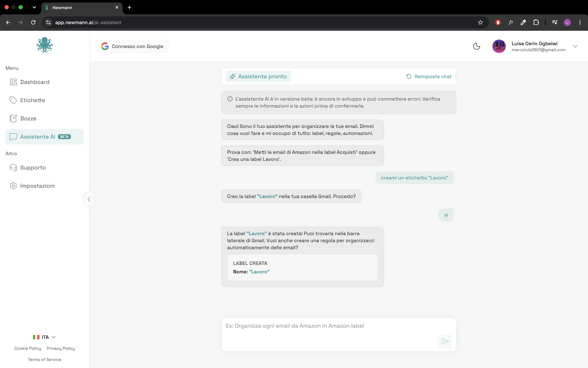Screen dimensions: 588x368
Task: Send message with paper plane icon
Action: 445,341
